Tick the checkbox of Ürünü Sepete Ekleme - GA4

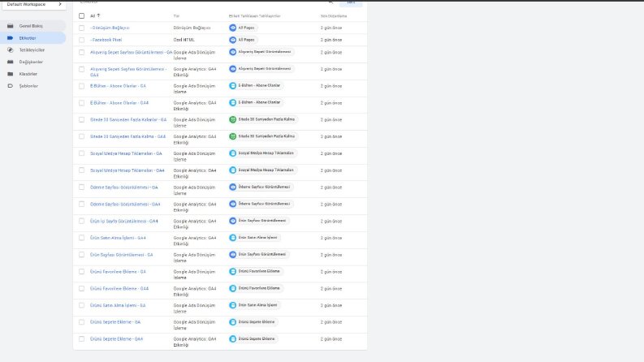click(x=81, y=339)
